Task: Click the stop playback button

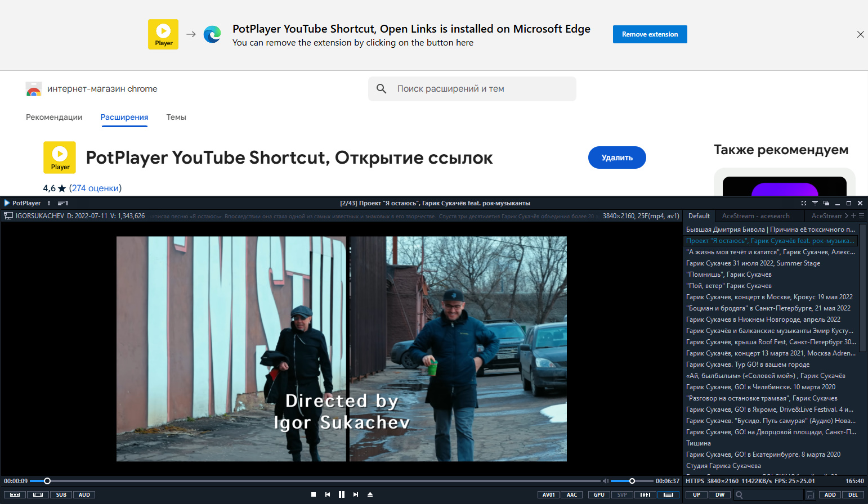Action: [314, 494]
